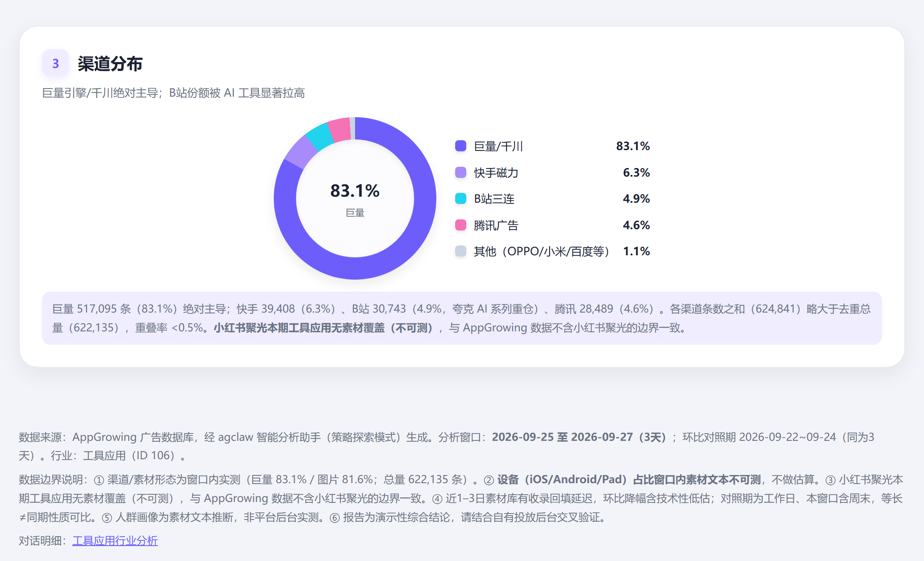Click the 渠道分布 section heading

pos(110,64)
